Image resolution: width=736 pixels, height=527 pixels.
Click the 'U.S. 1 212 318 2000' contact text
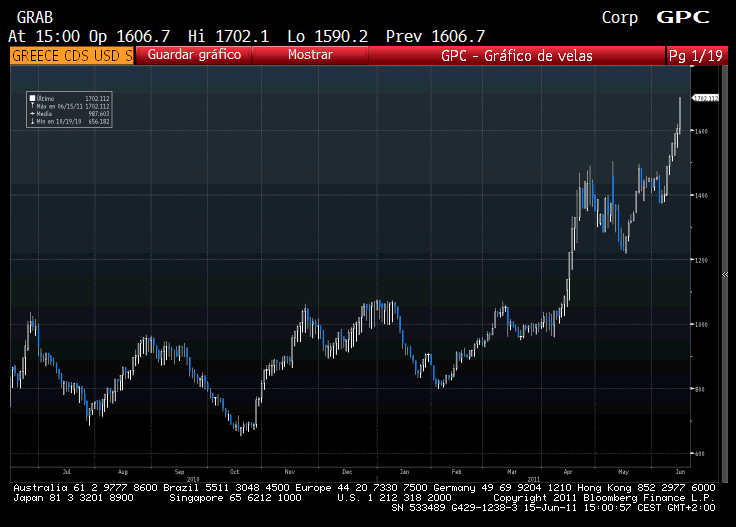pos(394,498)
